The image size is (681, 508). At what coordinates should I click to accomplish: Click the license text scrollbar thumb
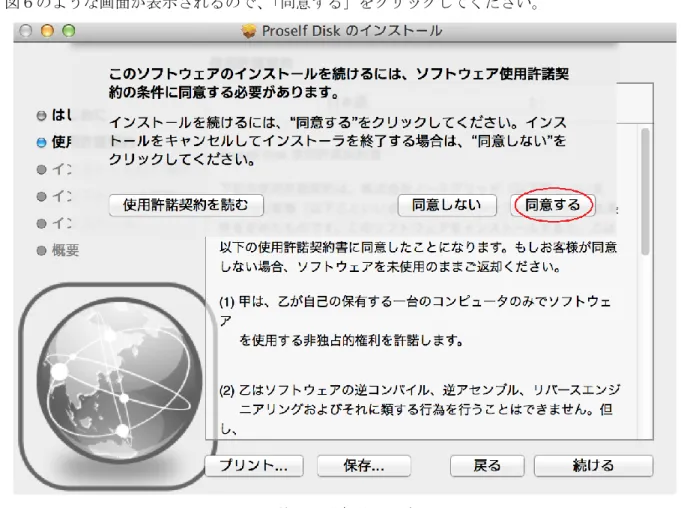645,191
